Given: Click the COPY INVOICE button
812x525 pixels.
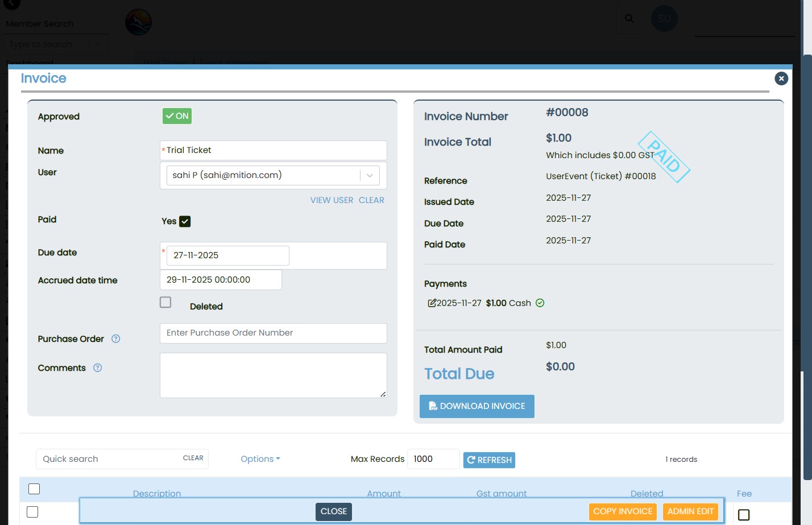Looking at the screenshot, I should (623, 511).
